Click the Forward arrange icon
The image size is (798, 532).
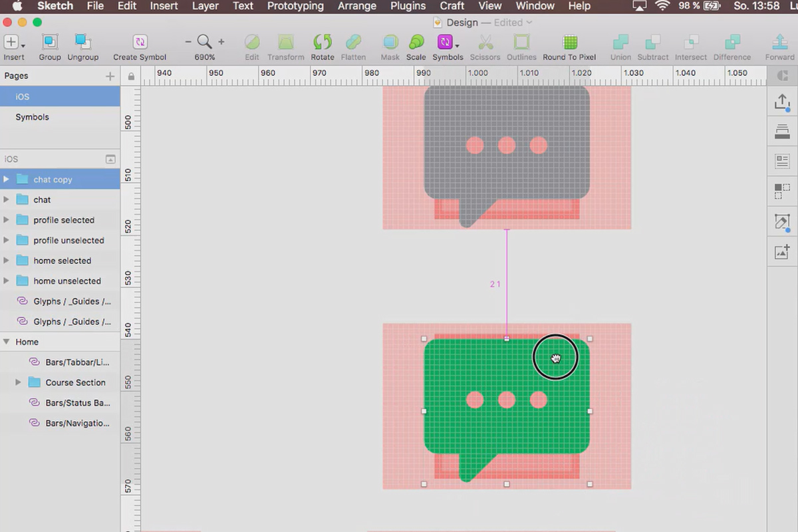pyautogui.click(x=779, y=43)
